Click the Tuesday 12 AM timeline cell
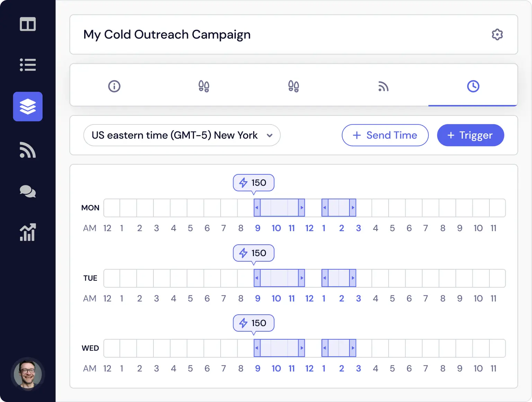 112,278
